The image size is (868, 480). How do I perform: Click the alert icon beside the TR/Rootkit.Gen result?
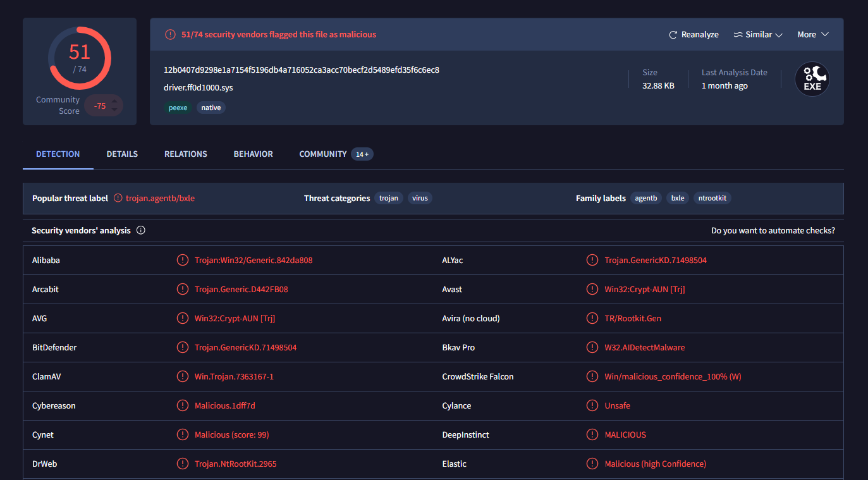[x=592, y=318]
